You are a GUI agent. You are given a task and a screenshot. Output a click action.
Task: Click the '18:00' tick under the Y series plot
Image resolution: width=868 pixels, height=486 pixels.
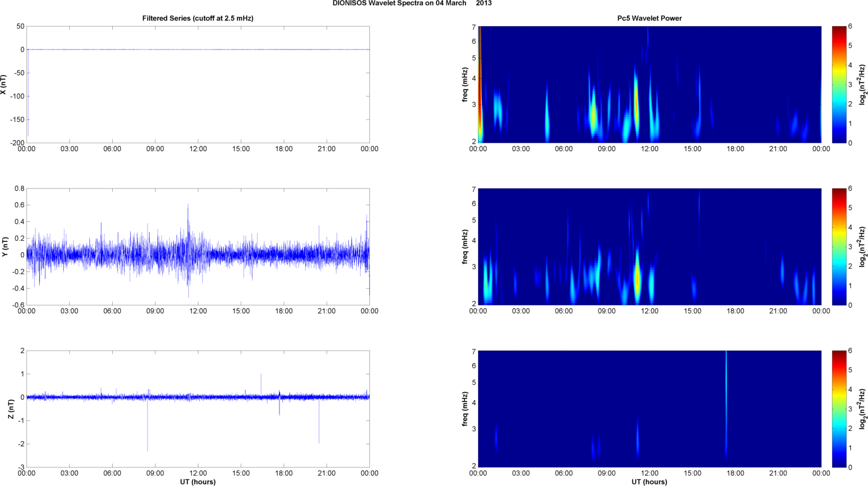click(x=284, y=311)
